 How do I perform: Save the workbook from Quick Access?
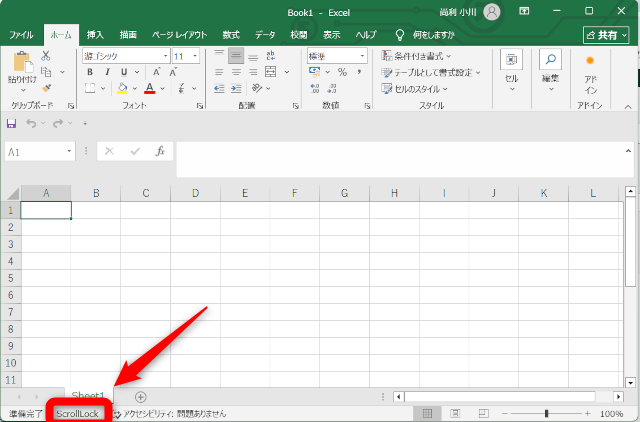(11, 123)
